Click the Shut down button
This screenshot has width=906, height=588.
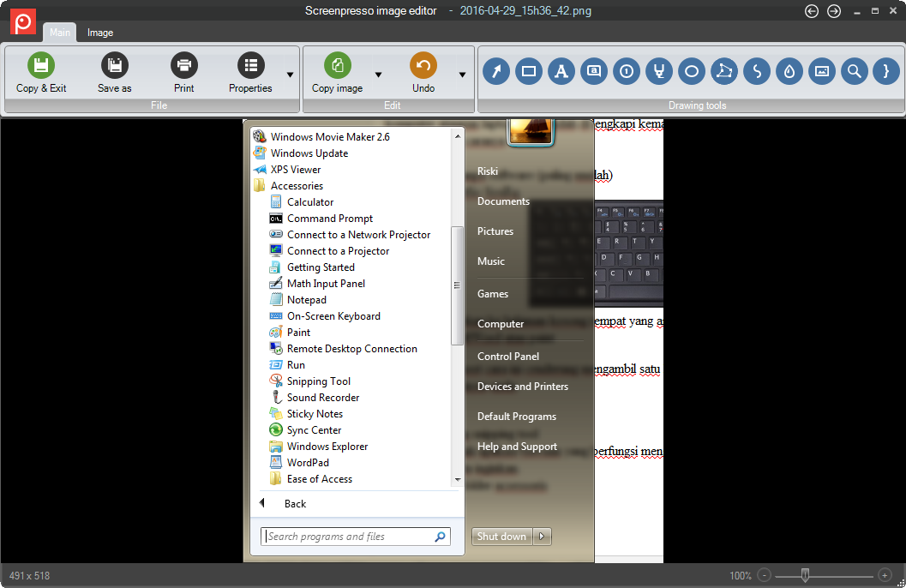[x=502, y=536]
